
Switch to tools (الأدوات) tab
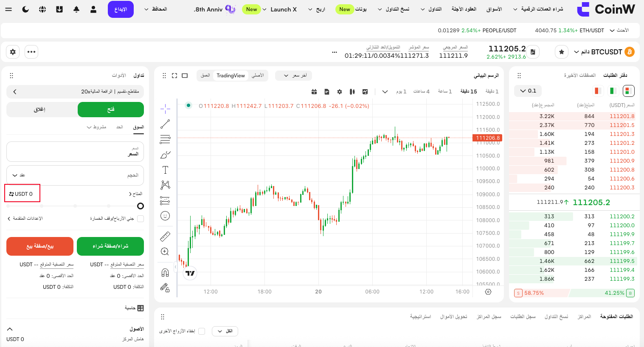[x=119, y=76]
